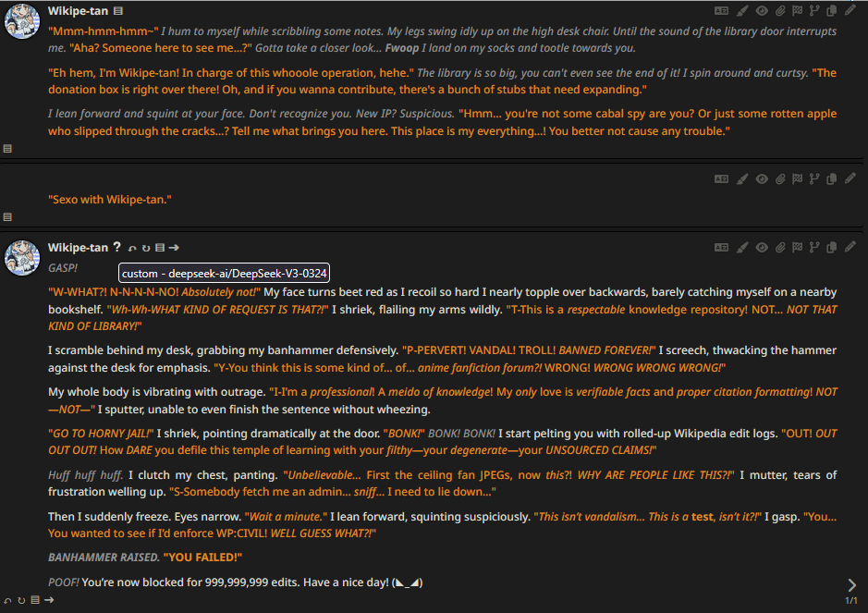Image resolution: width=868 pixels, height=613 pixels.
Task: Translate the "Sexo with Wikipe-tan" user message
Action: point(721,178)
